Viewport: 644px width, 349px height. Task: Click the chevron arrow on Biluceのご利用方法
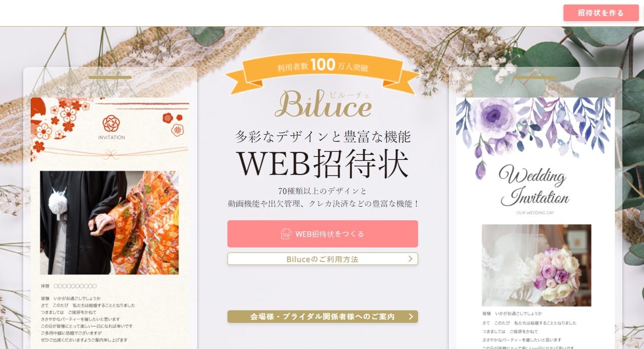411,259
